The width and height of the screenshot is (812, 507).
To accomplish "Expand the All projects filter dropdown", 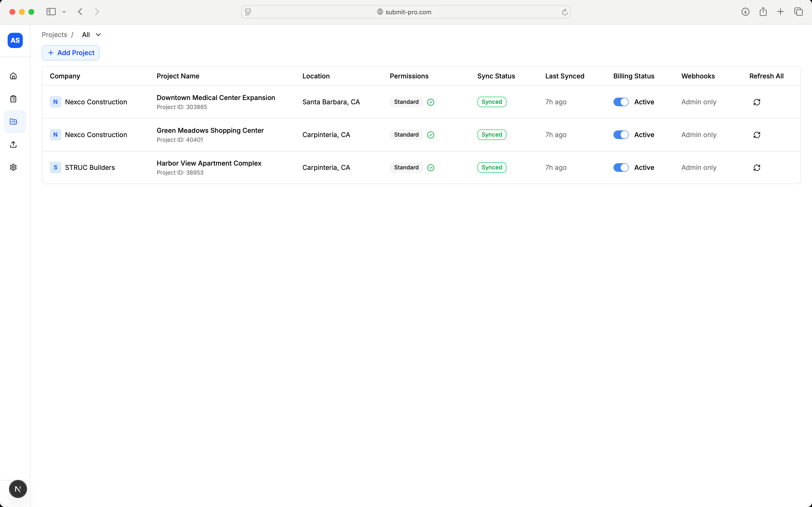I will pos(91,35).
